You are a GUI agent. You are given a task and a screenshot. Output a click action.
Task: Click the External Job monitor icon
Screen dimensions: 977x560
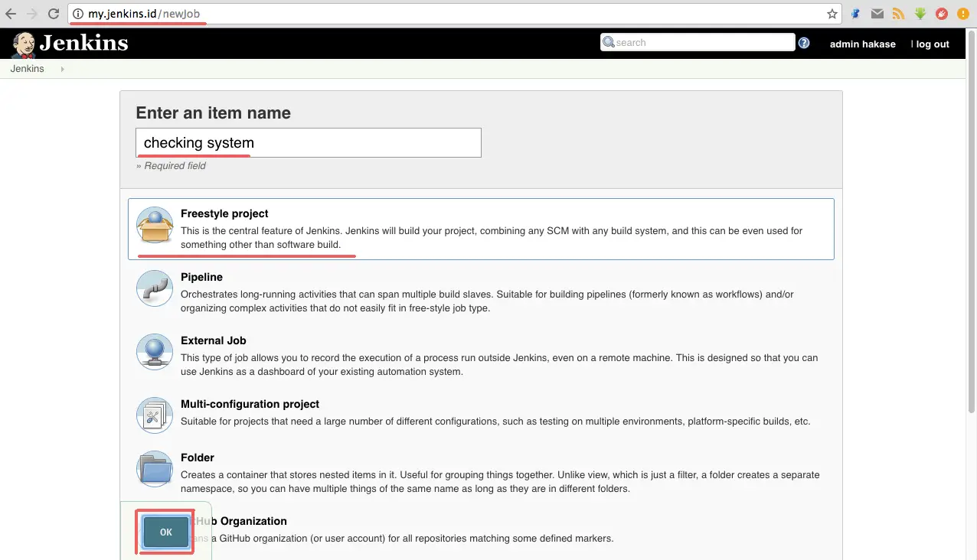(155, 353)
